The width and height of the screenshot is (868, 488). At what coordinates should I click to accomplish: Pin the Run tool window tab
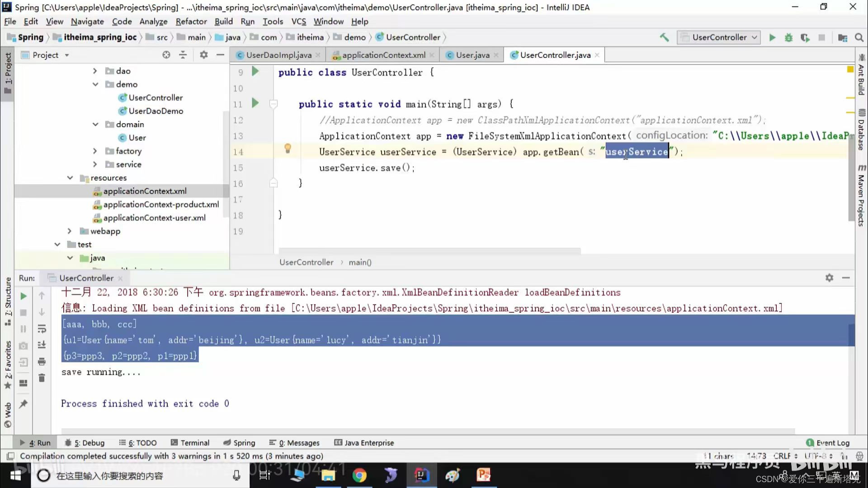[24, 404]
